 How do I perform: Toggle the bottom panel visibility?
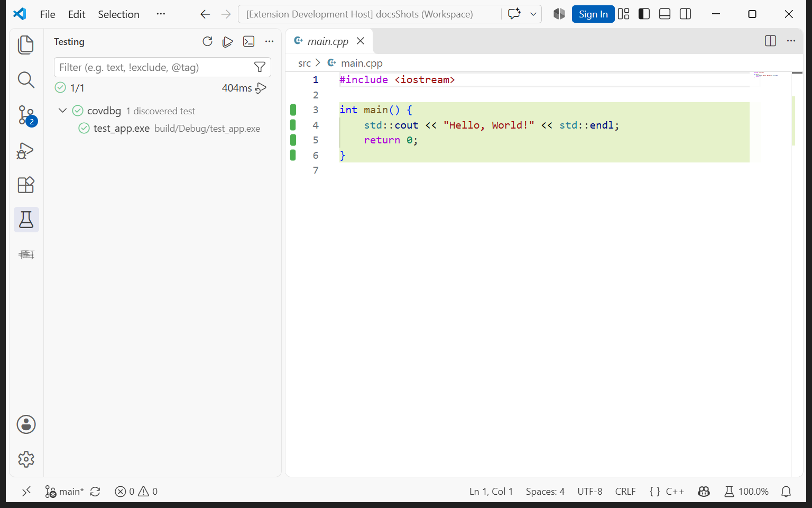(x=665, y=14)
